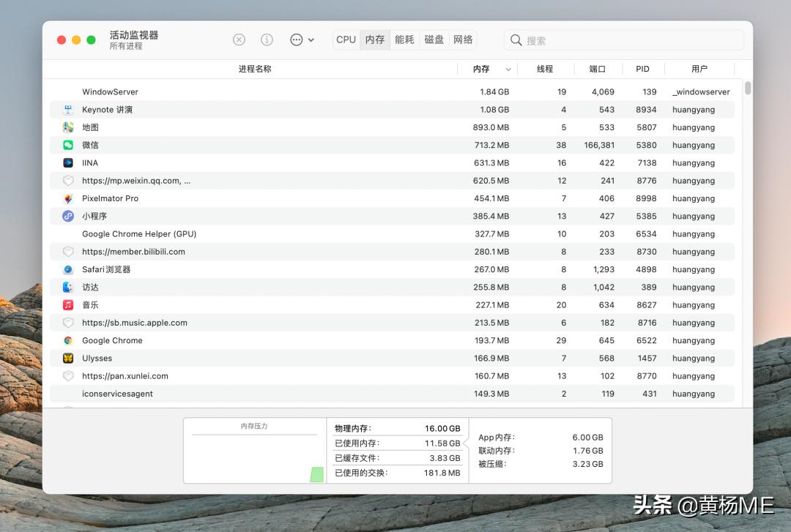The height and width of the screenshot is (532, 791).
Task: Click the 微信 WeChat app icon
Action: point(68,145)
